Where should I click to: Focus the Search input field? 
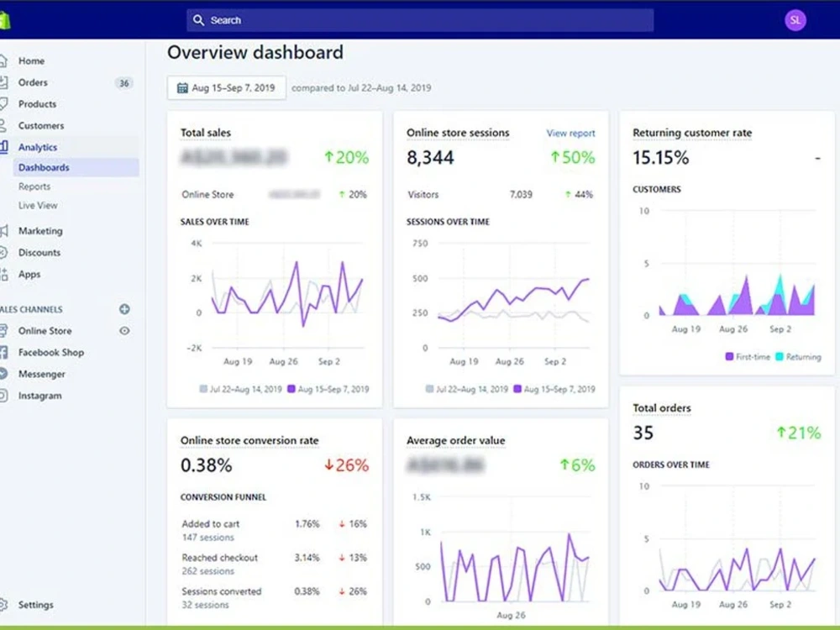420,20
